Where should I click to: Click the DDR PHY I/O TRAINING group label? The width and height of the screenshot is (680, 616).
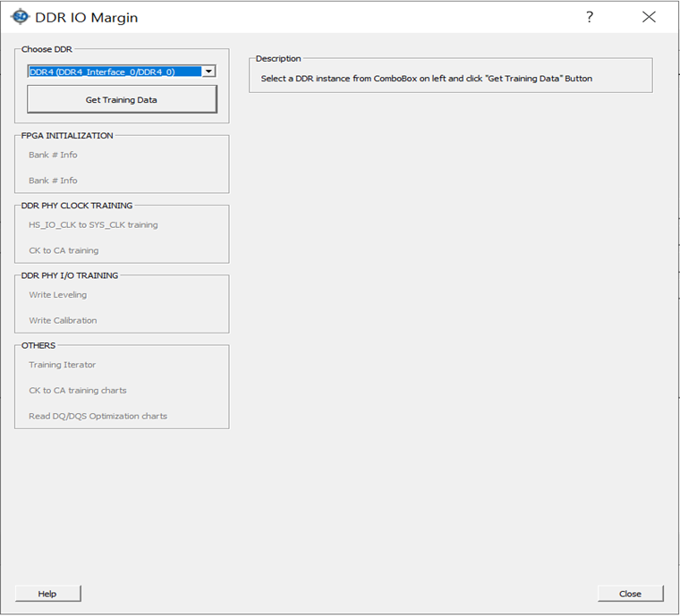(x=70, y=275)
